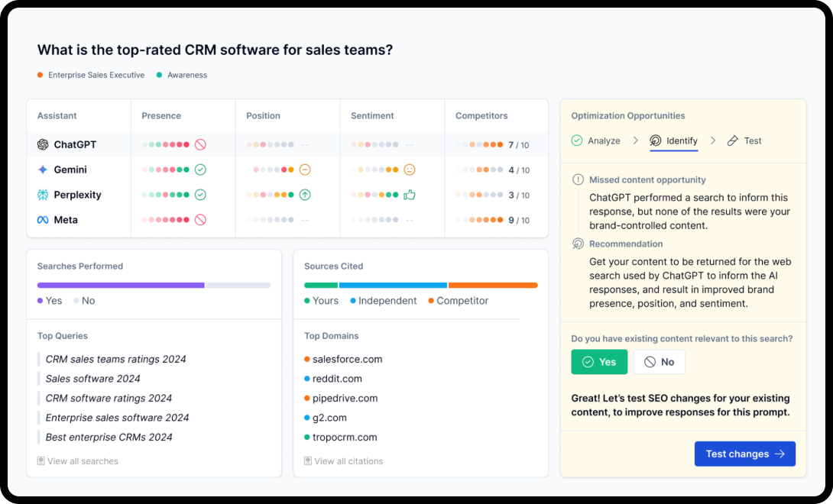This screenshot has width=833, height=504.
Task: Click ChatGPT's blocked presence icon
Action: pyautogui.click(x=200, y=144)
